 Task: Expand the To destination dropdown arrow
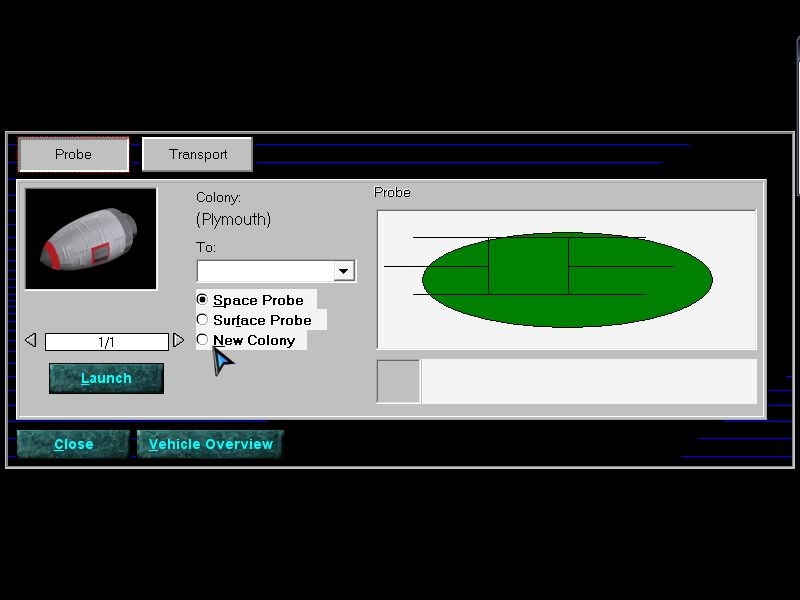343,271
